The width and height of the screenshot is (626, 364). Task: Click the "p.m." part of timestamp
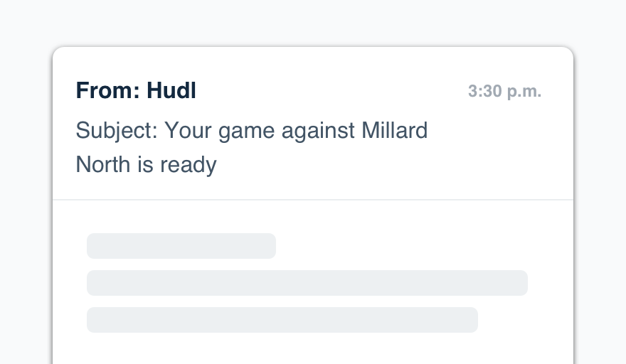click(524, 92)
